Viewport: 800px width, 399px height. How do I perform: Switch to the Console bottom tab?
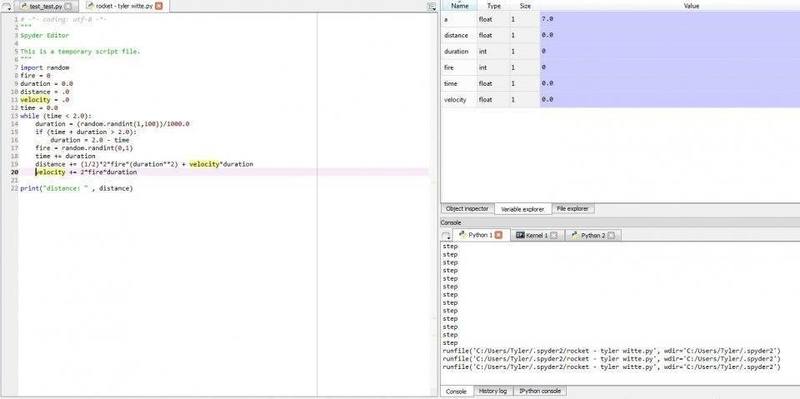click(456, 391)
